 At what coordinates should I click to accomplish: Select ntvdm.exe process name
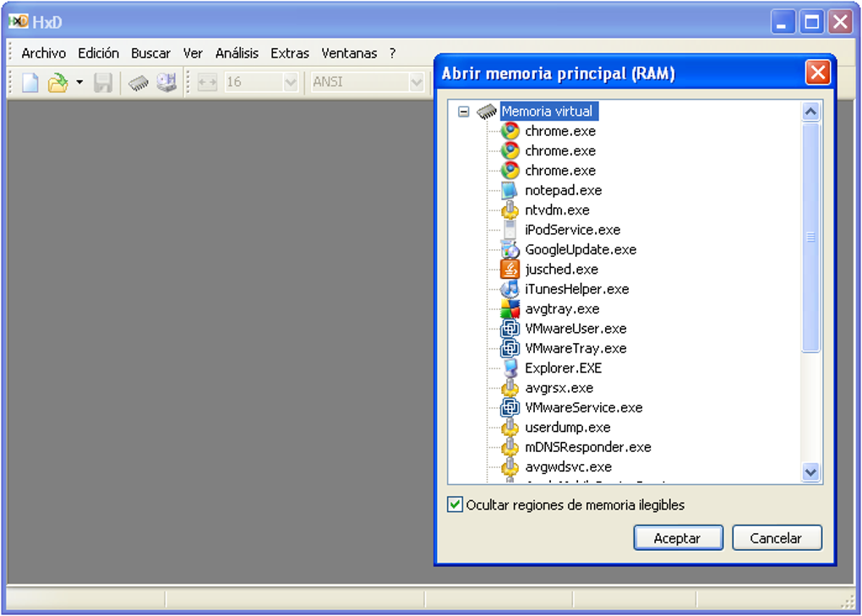click(x=557, y=210)
